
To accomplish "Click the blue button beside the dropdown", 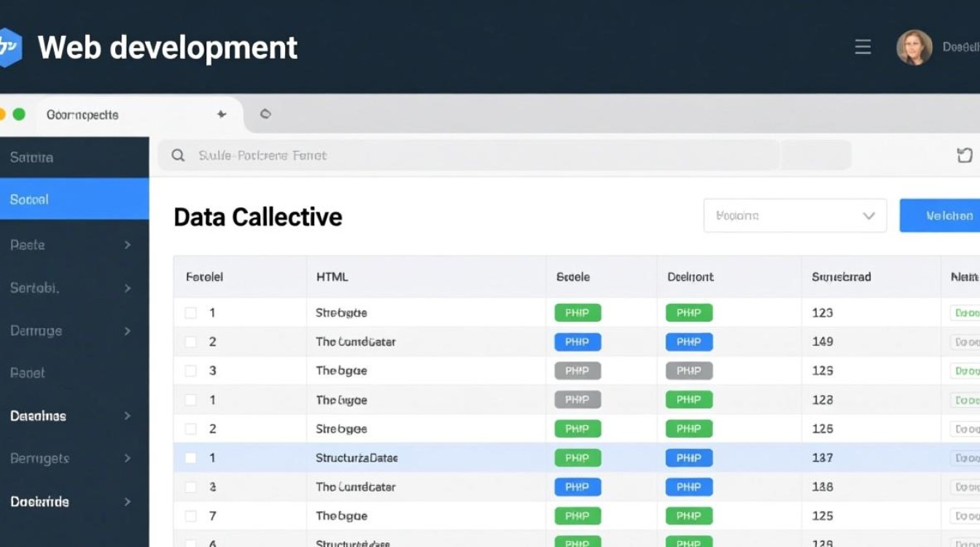I will 941,216.
